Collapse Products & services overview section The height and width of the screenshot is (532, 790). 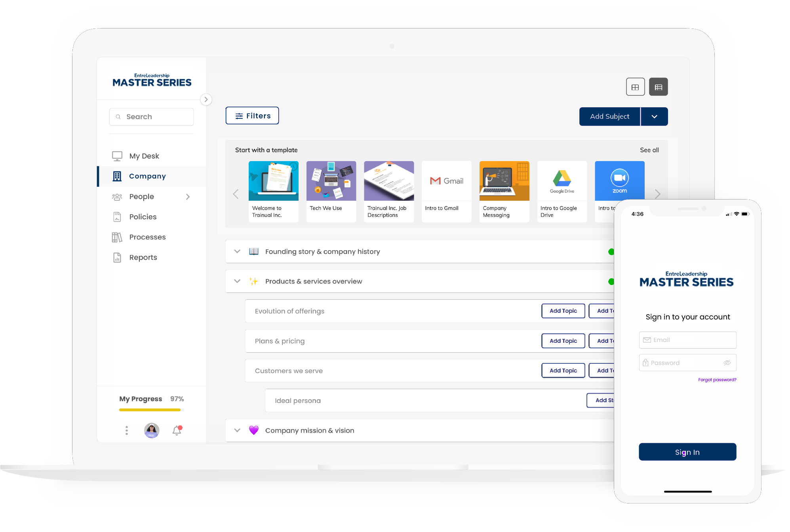[237, 281]
